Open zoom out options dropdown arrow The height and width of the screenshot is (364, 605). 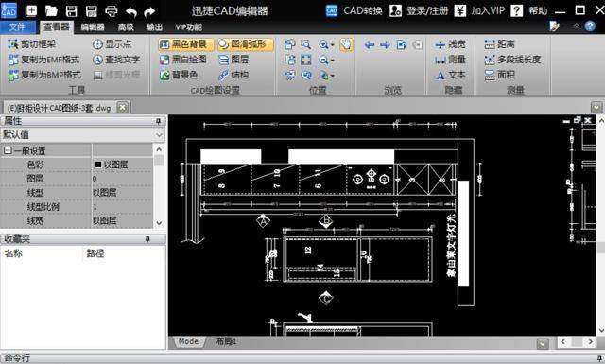point(332,61)
